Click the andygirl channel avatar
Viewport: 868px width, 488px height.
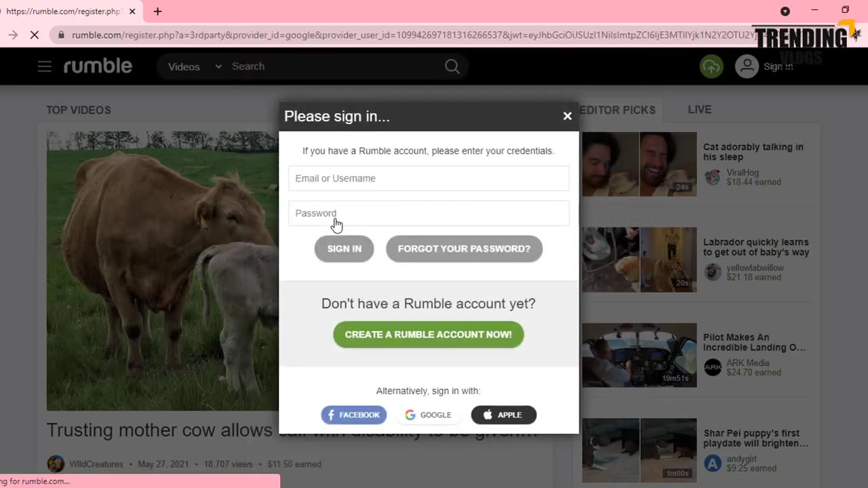coord(712,463)
